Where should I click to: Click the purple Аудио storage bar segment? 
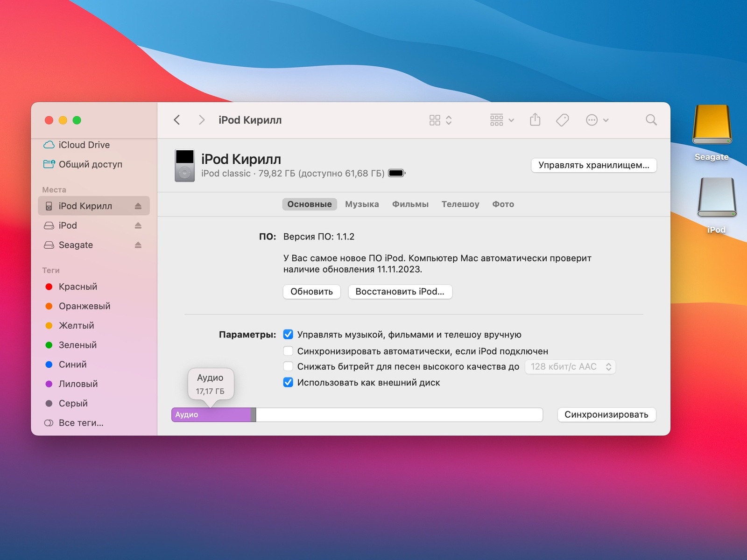(211, 415)
